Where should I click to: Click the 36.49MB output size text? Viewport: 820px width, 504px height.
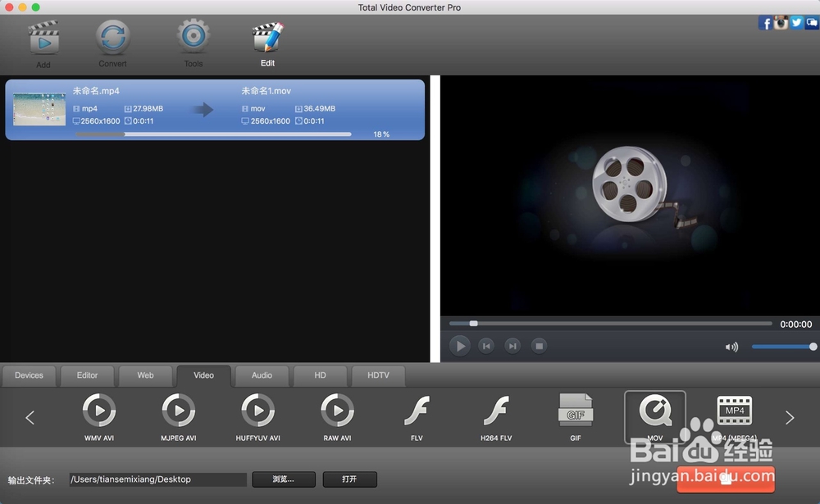[320, 109]
